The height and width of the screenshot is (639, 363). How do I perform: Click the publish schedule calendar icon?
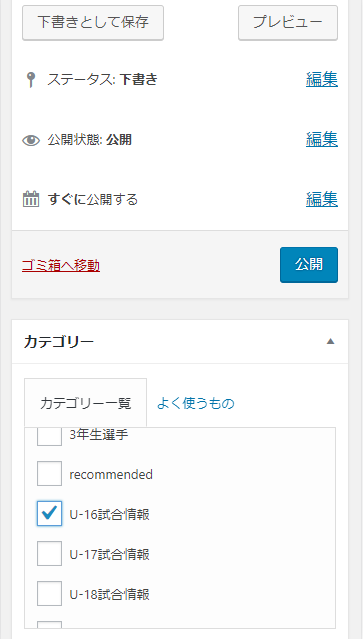pos(31,200)
